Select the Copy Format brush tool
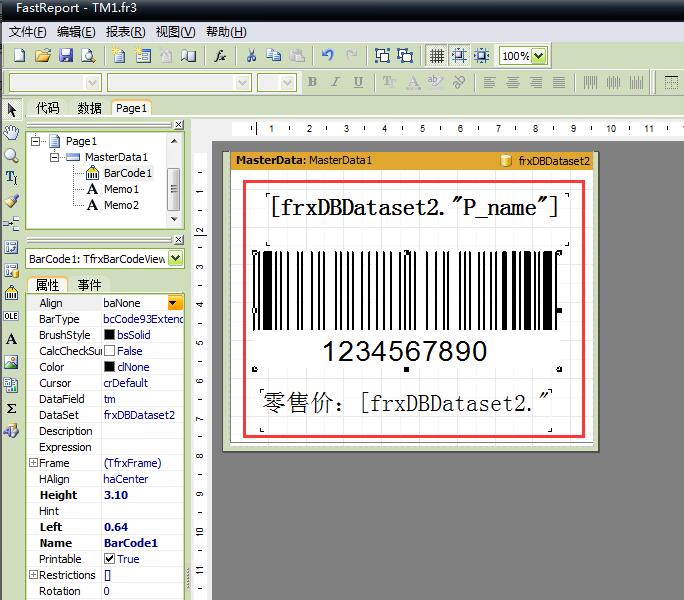The width and height of the screenshot is (684, 600). (x=11, y=200)
